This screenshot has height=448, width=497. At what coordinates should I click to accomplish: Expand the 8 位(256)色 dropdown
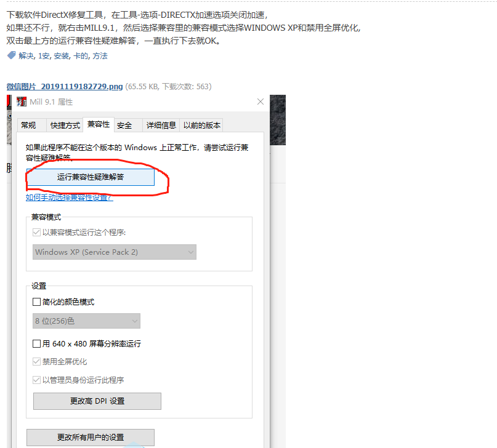click(x=86, y=321)
